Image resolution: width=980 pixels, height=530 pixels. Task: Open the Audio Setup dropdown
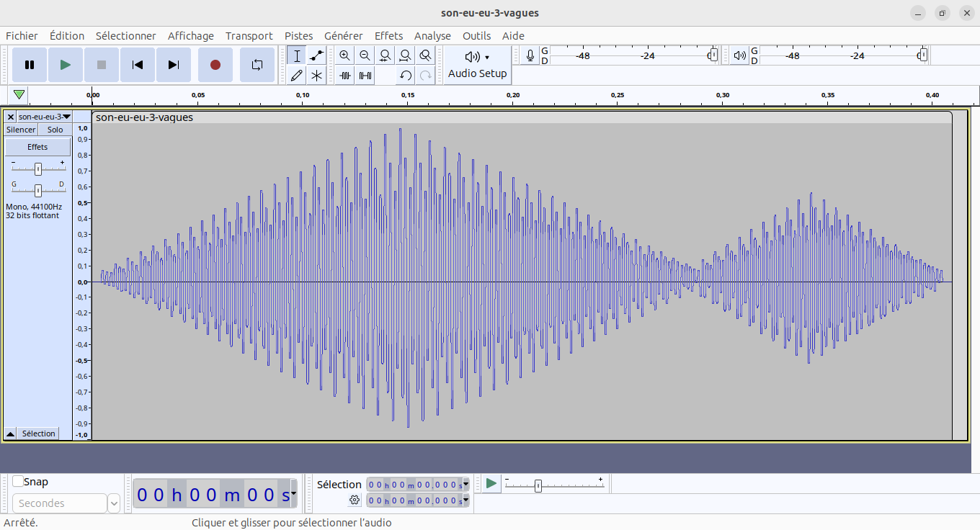point(477,65)
